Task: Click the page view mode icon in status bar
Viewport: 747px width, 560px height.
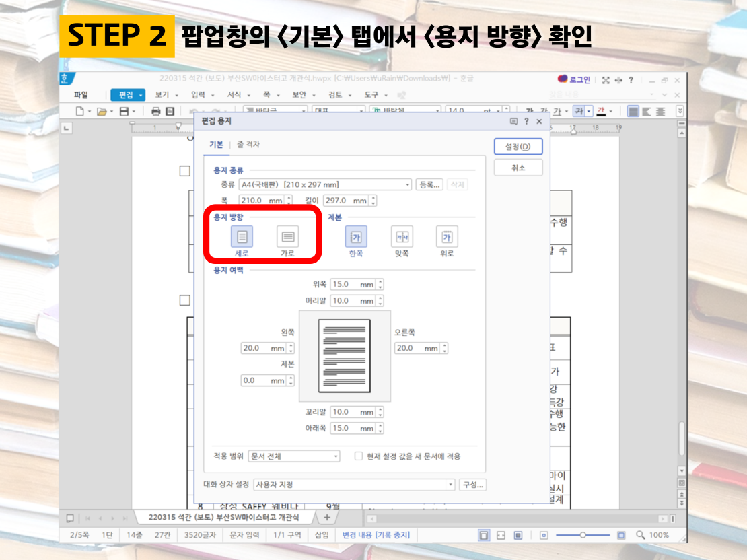Action: click(x=484, y=535)
